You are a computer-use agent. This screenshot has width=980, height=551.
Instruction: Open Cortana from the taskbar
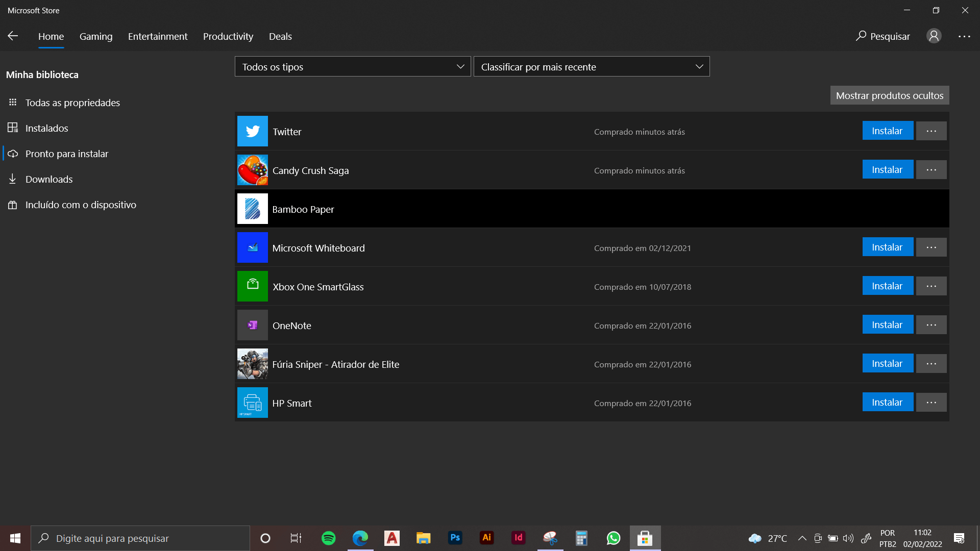tap(265, 538)
